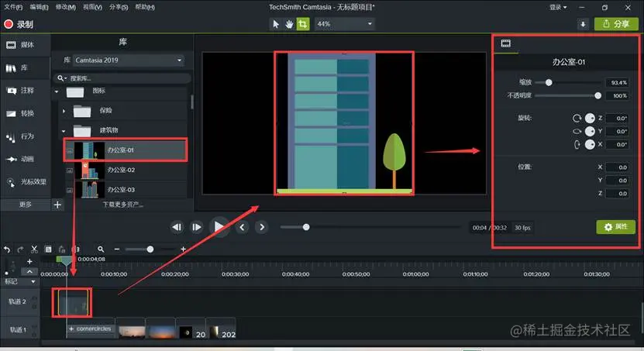Click the timeline zoom in plus
The width and height of the screenshot is (644, 351).
(183, 249)
